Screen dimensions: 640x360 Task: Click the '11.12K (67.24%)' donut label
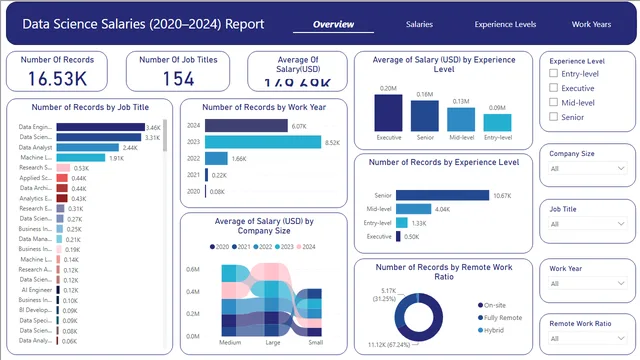pos(389,345)
